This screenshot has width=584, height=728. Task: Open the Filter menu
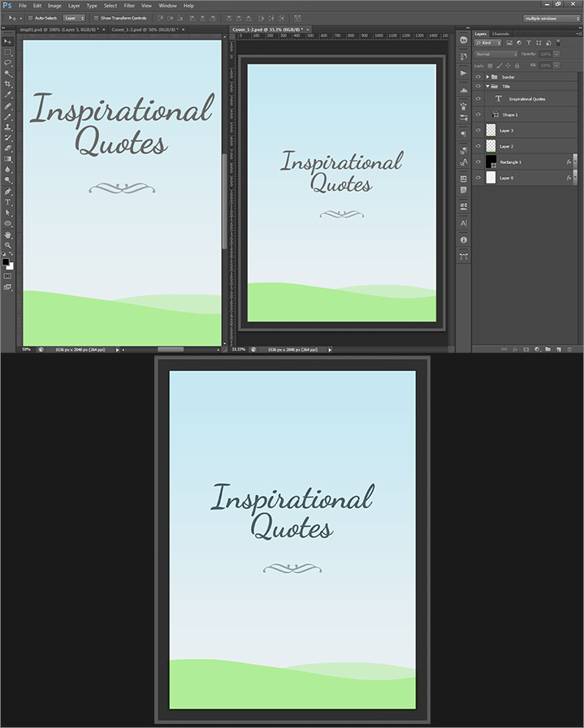(x=129, y=6)
